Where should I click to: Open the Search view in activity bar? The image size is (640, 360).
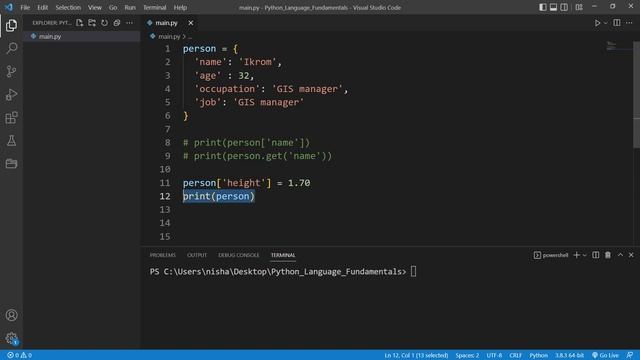click(11, 48)
